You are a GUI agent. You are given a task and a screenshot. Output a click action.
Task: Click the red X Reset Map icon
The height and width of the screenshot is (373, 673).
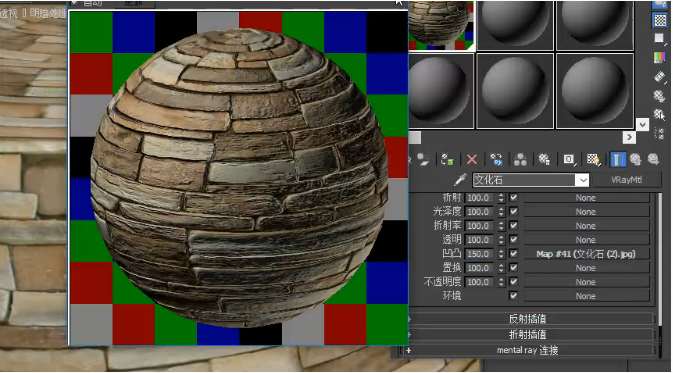(472, 160)
